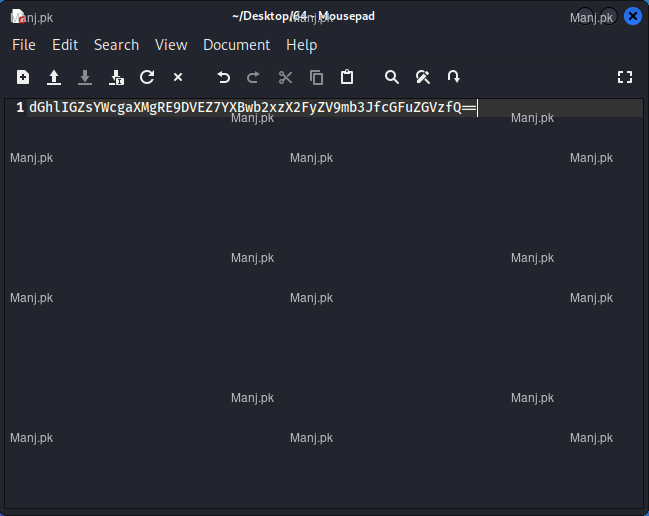The width and height of the screenshot is (649, 516).
Task: Reload the document with the toolbar icon
Action: coord(147,77)
